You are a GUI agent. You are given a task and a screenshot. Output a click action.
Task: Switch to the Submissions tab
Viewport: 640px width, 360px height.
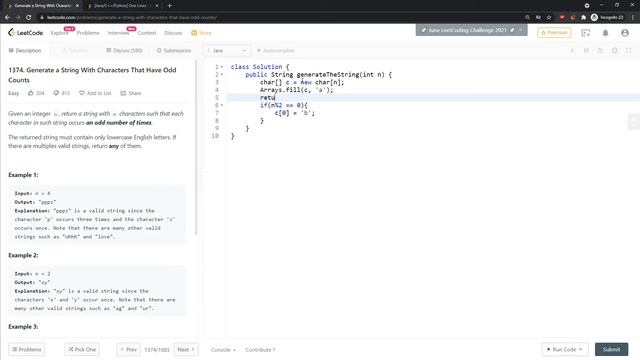point(174,51)
